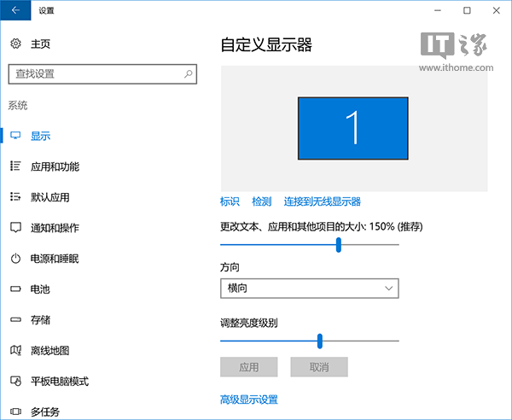Click the 标识 link
512x420 pixels.
pos(230,201)
